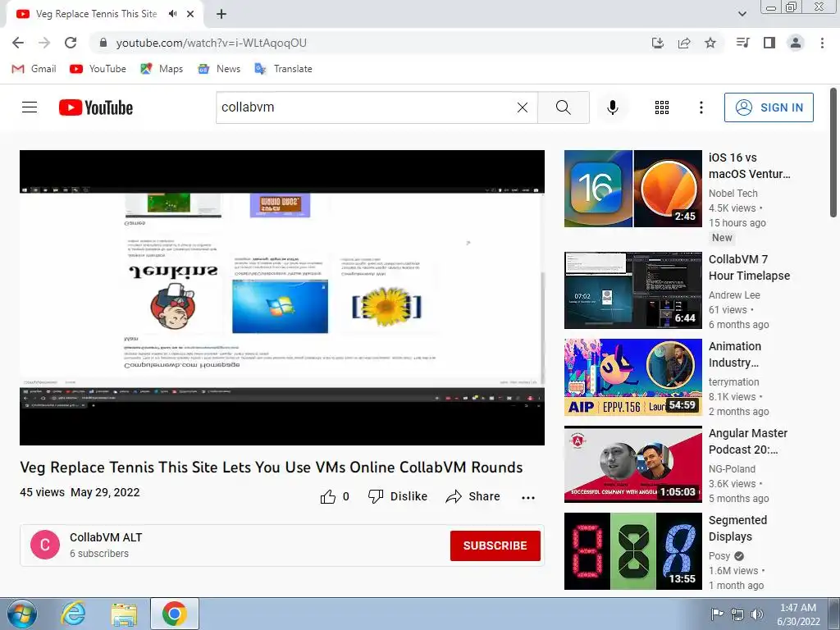Click the padlock site info icon
Screen dimensions: 840x630
coord(103,43)
